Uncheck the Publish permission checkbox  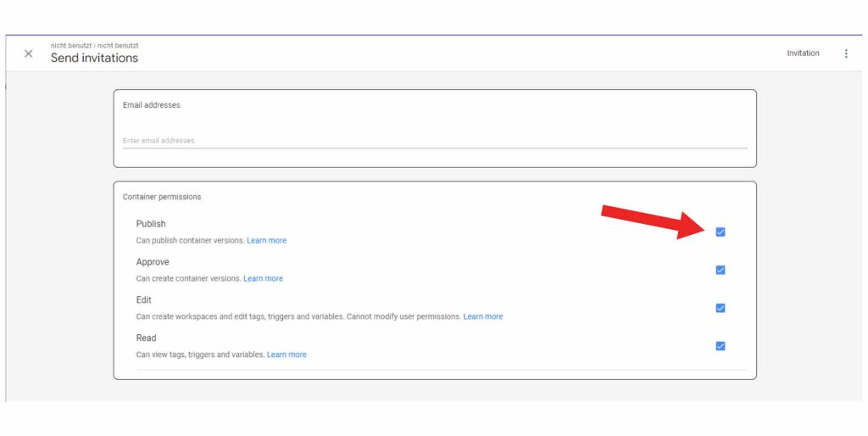pyautogui.click(x=721, y=232)
